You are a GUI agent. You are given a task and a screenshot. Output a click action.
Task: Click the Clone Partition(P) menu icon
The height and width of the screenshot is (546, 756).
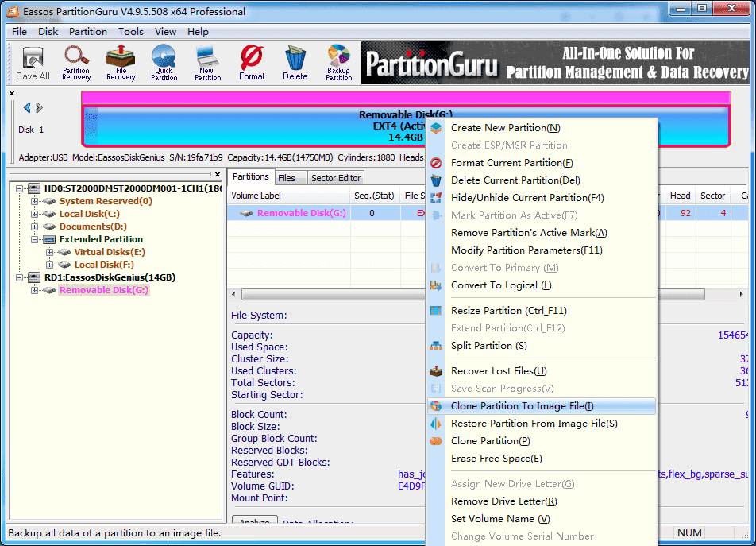coord(436,441)
